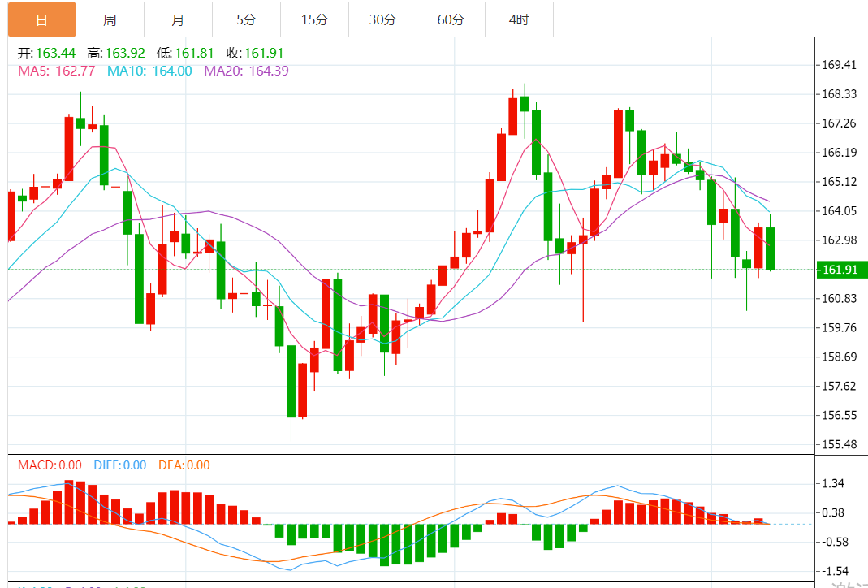Click the DEA:0.00 indicator label
Image resolution: width=868 pixels, height=588 pixels.
coord(184,465)
